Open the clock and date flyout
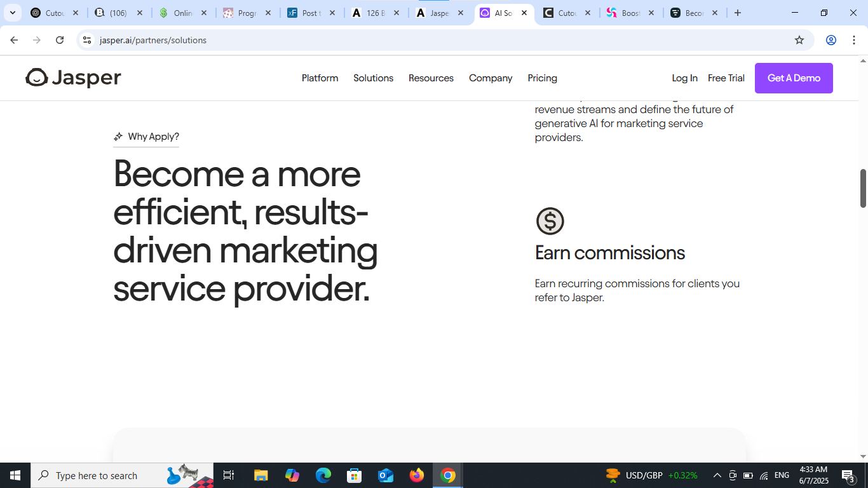The image size is (868, 488). coord(813,475)
